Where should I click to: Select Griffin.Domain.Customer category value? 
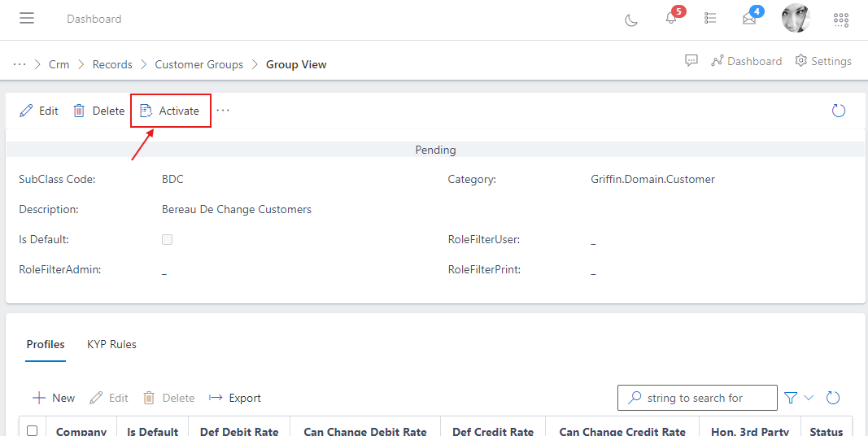point(652,179)
